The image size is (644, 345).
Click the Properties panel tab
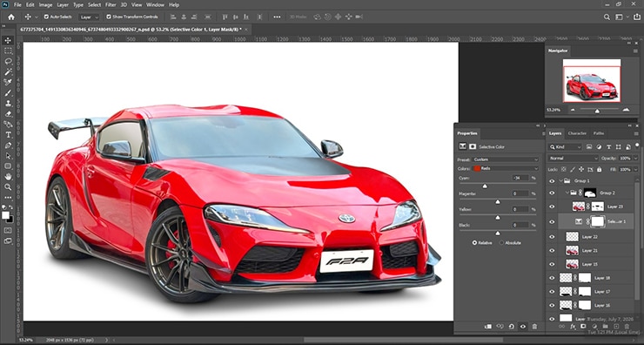(x=467, y=133)
